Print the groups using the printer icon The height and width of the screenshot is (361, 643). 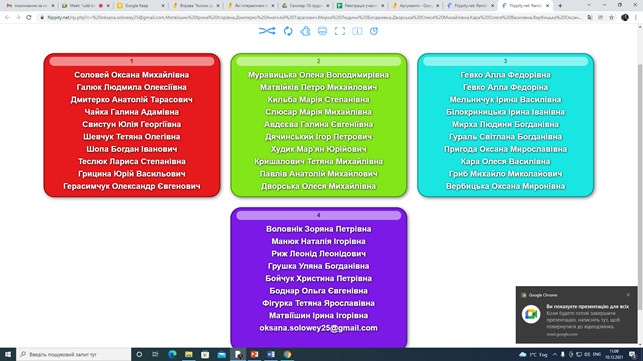(322, 31)
